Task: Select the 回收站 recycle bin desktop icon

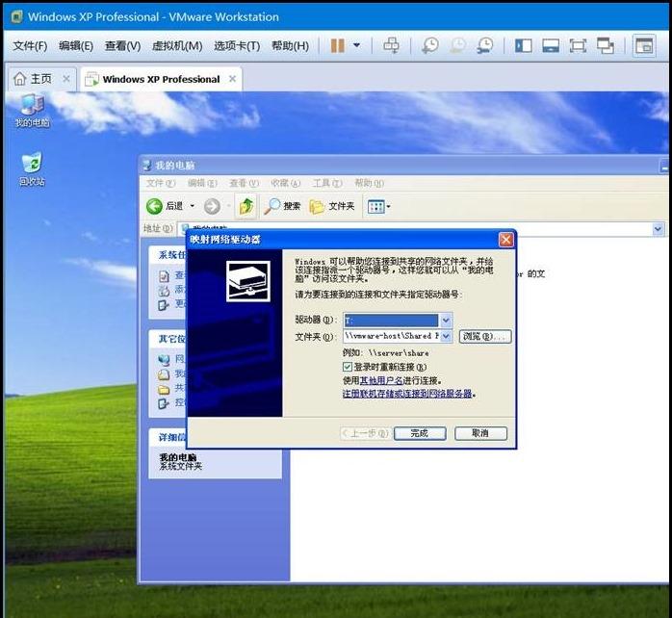Action: [x=32, y=168]
